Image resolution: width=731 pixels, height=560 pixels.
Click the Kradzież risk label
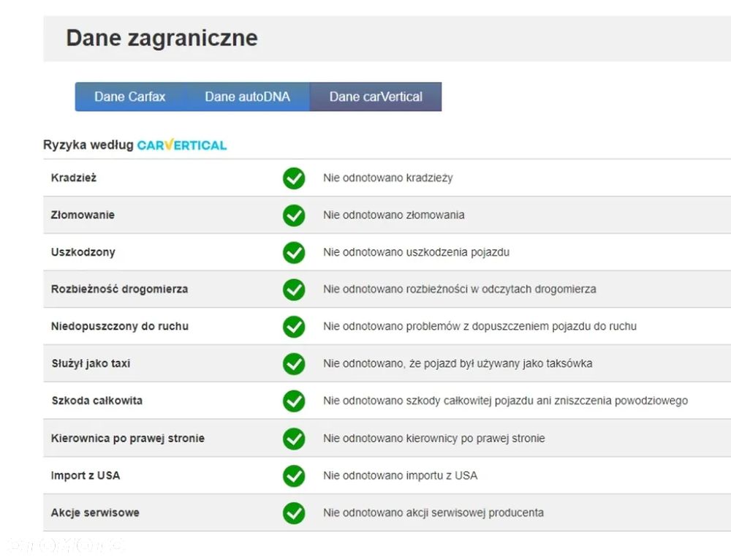pos(74,178)
